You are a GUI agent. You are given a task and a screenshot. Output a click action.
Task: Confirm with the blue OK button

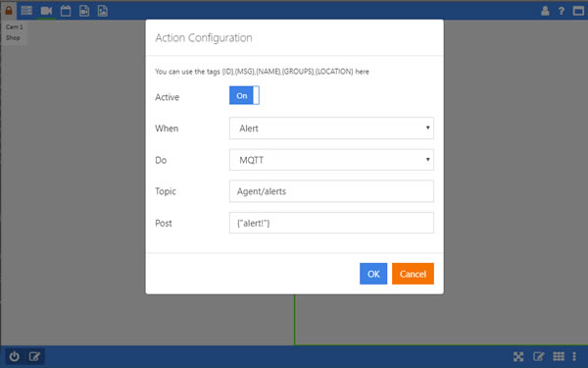pyautogui.click(x=373, y=274)
